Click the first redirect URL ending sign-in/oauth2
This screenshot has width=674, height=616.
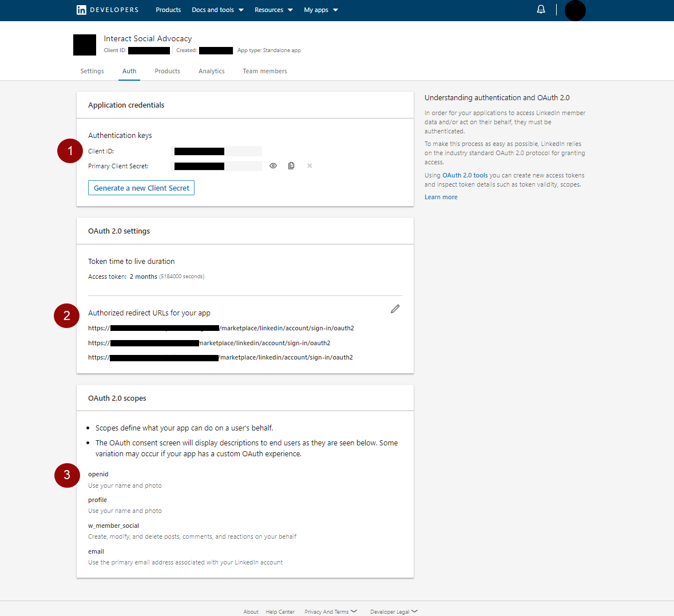[221, 328]
